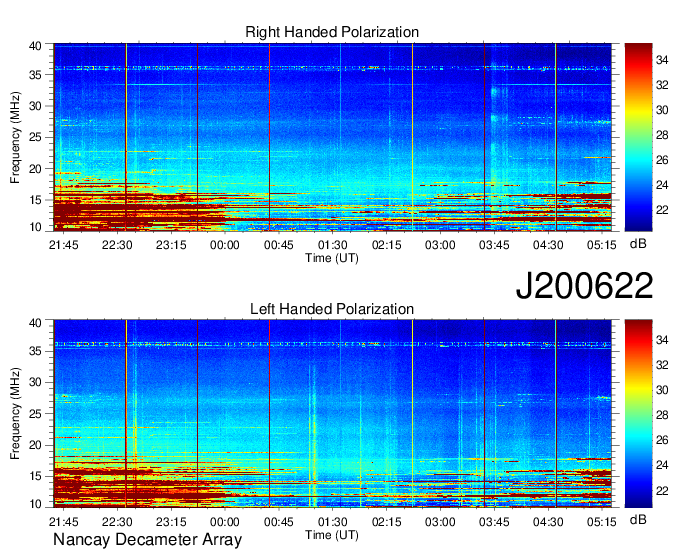
Task: Click the 04:30 time tick of the bottom plot
Action: 548,522
